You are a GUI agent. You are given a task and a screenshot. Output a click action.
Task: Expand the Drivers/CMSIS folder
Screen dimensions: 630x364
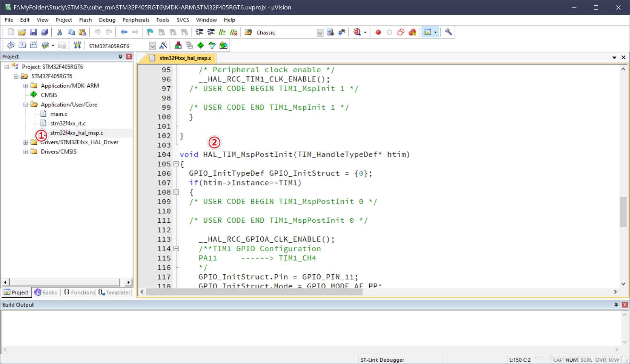pyautogui.click(x=25, y=152)
